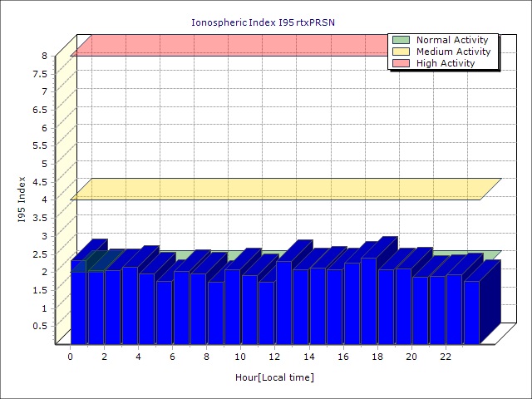Select the 'Normal Activity' legend label
The width and height of the screenshot is (532, 399).
[451, 40]
